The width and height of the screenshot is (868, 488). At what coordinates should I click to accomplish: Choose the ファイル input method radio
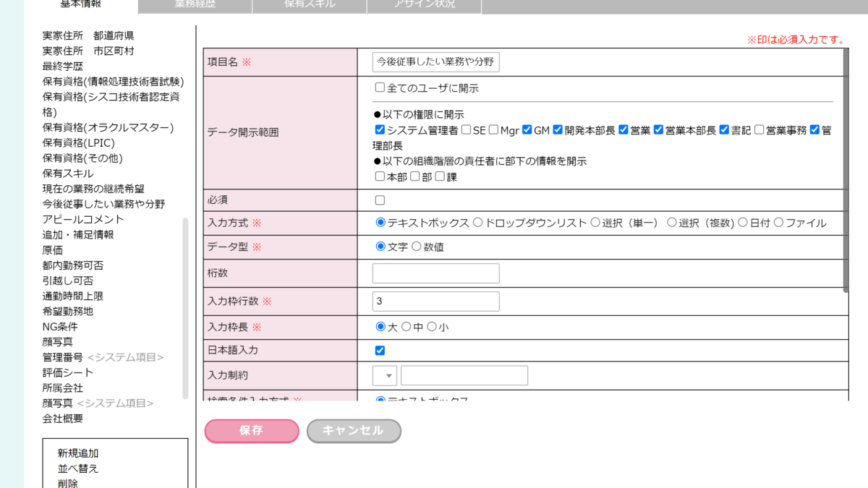[x=778, y=223]
